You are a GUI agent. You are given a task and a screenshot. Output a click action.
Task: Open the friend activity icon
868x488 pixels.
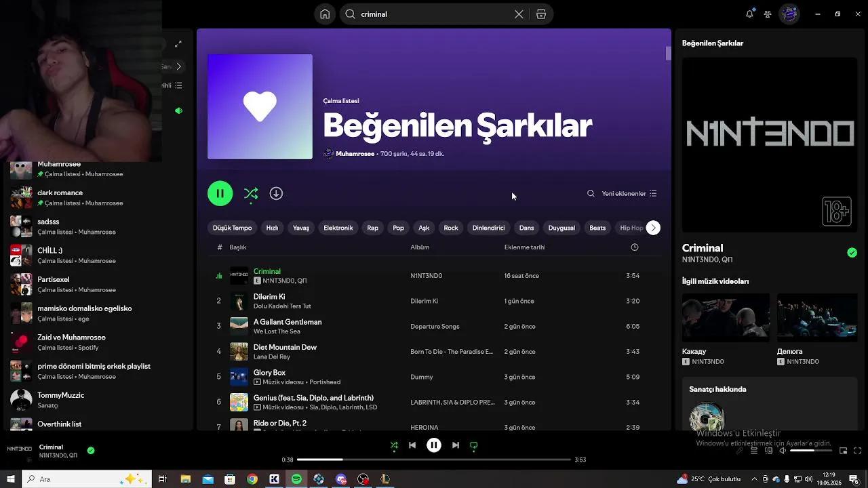pos(768,14)
